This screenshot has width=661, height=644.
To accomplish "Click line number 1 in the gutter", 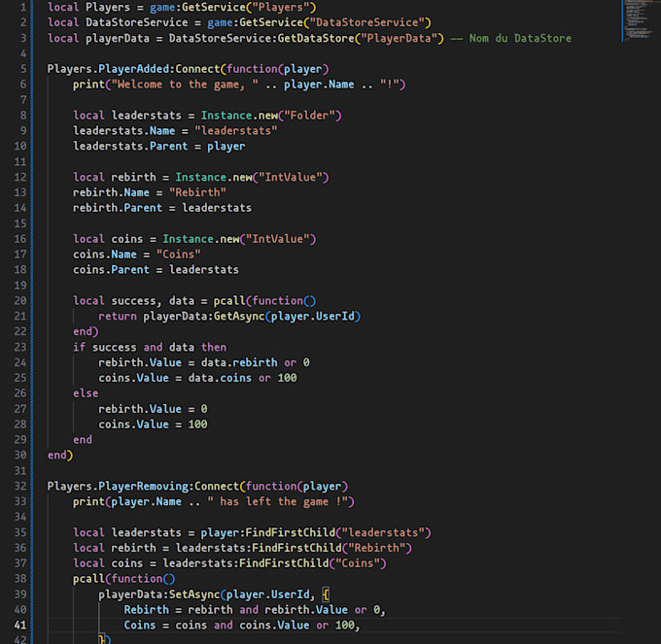I will coord(23,7).
